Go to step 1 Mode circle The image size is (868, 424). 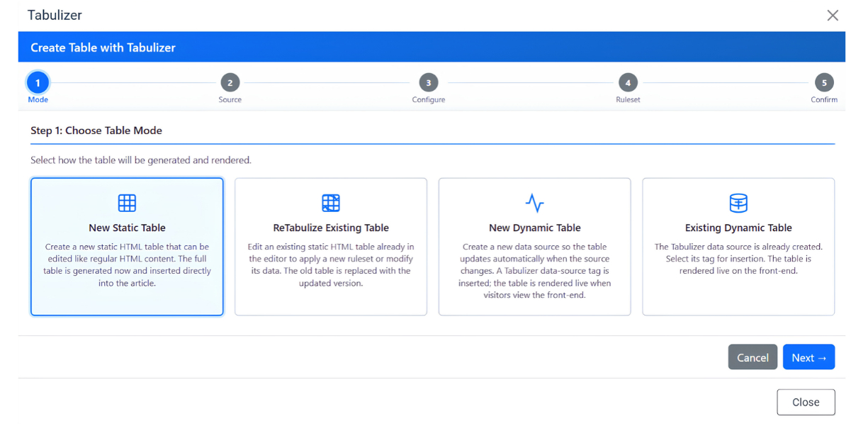pyautogui.click(x=38, y=83)
